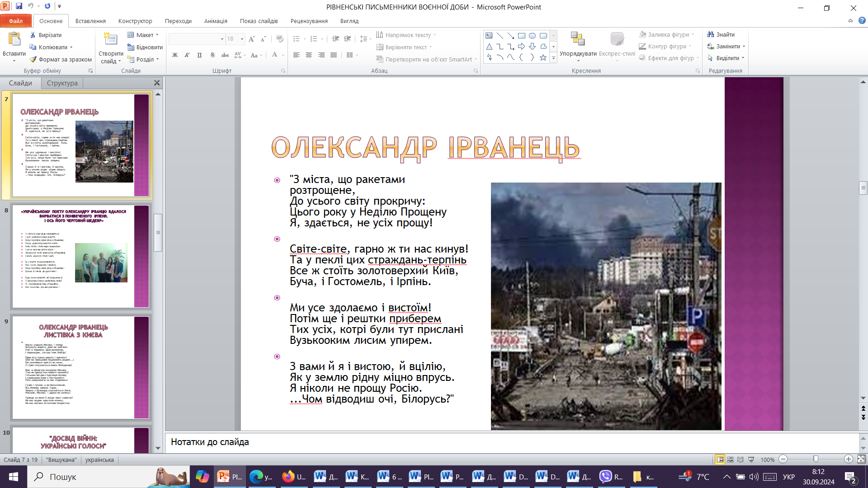Screen dimensions: 868x488
Task: Click the large Paste (Вставити) clipboard icon
Action: point(14,39)
